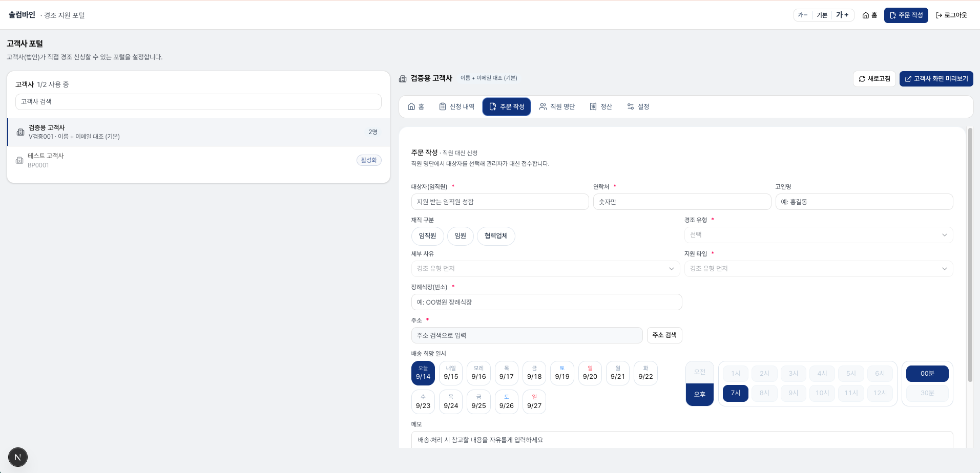Select 임직원 employment type chip

tap(427, 236)
